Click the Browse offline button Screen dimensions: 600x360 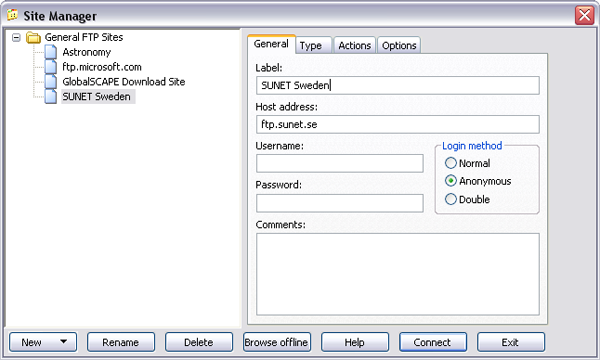click(x=277, y=342)
